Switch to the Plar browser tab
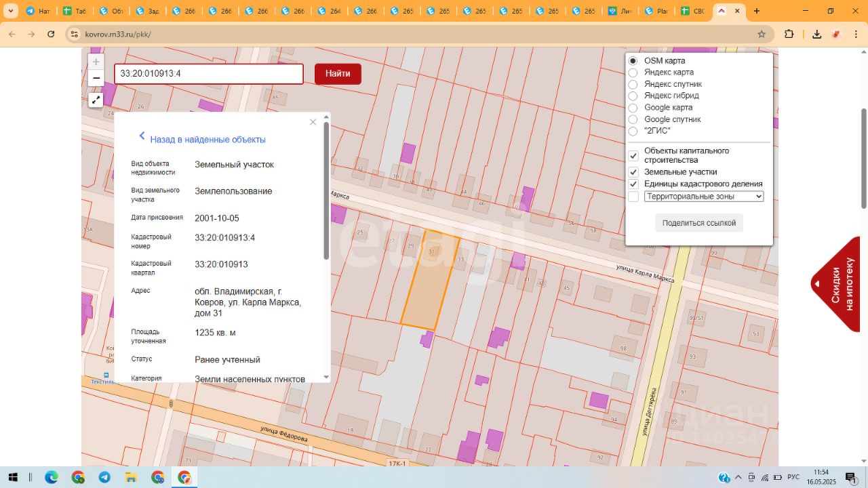 [656, 12]
